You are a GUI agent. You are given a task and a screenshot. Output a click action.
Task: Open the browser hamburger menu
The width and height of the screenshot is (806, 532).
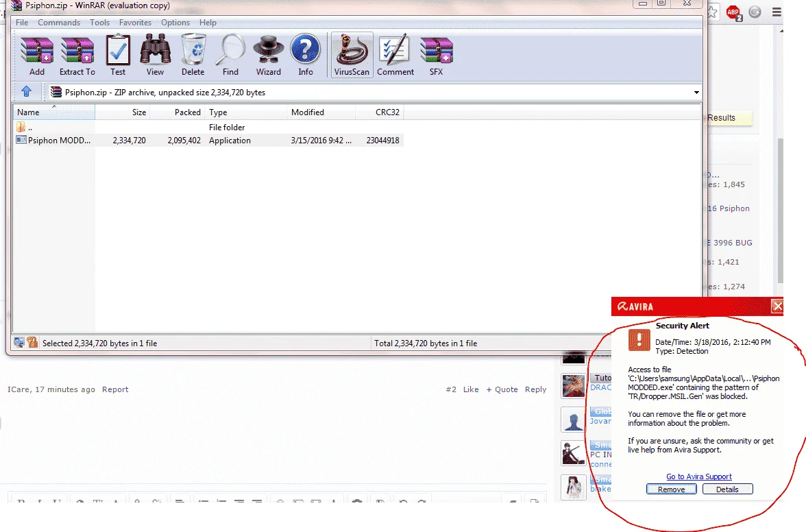[x=777, y=12]
